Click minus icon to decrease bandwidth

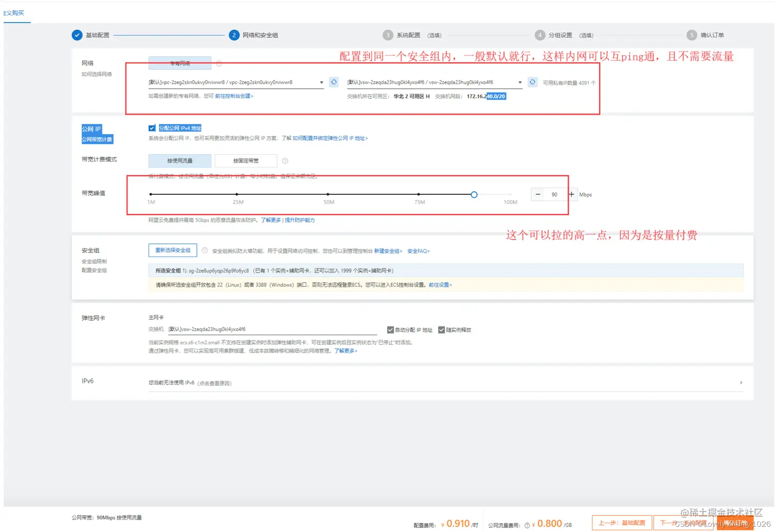click(538, 194)
